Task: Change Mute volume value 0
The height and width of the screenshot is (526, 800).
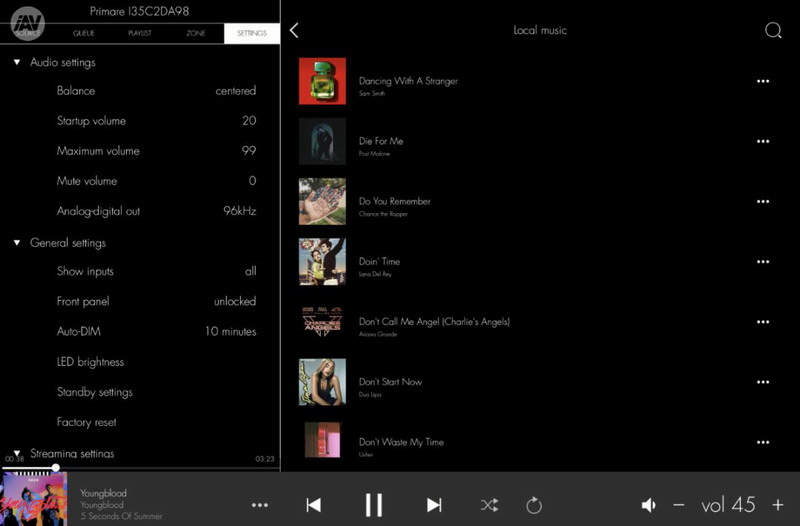Action: pos(252,181)
